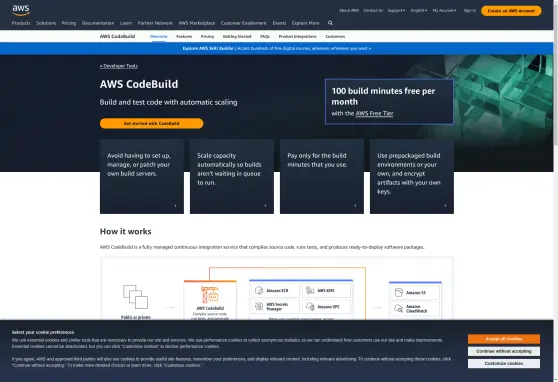This screenshot has height=382, width=558.
Task: Click the AWS Secrets Manager icon
Action: coord(259,306)
